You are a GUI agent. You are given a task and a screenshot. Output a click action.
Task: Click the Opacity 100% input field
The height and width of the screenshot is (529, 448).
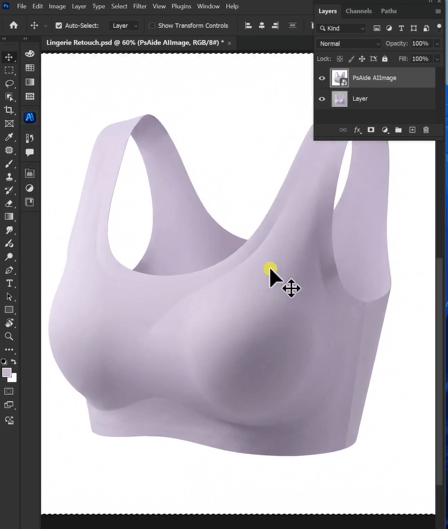pyautogui.click(x=420, y=44)
